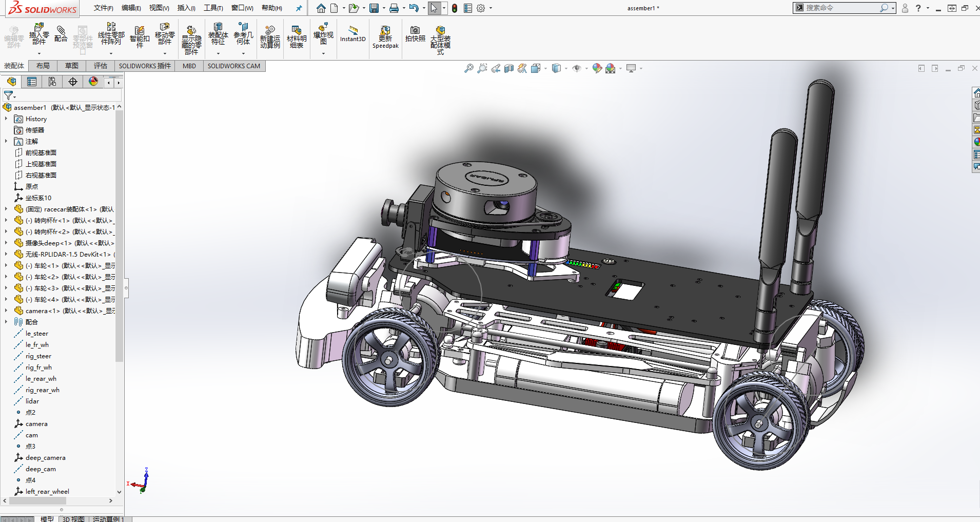Expand racecar装配体<1> component node

(6, 209)
